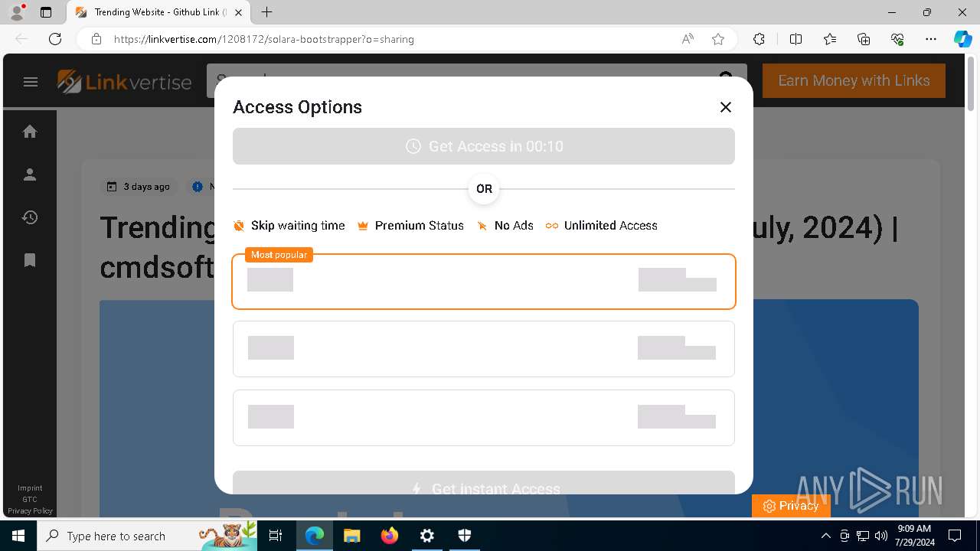Open the Privacy Policy link
Screen dimensions: 980x551
30,511
